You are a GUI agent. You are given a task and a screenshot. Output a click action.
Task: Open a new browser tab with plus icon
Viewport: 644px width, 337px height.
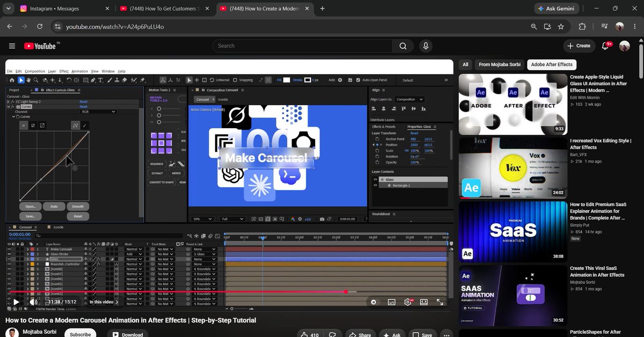click(323, 9)
